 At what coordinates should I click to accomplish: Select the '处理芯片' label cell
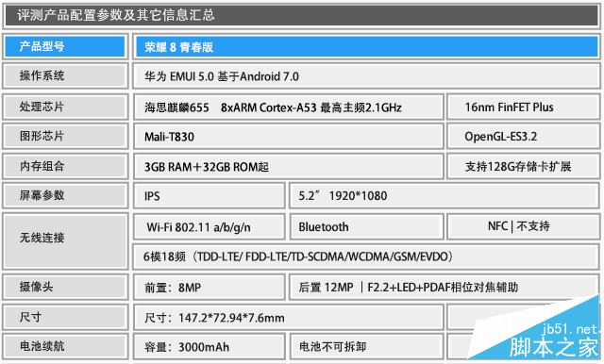65,107
